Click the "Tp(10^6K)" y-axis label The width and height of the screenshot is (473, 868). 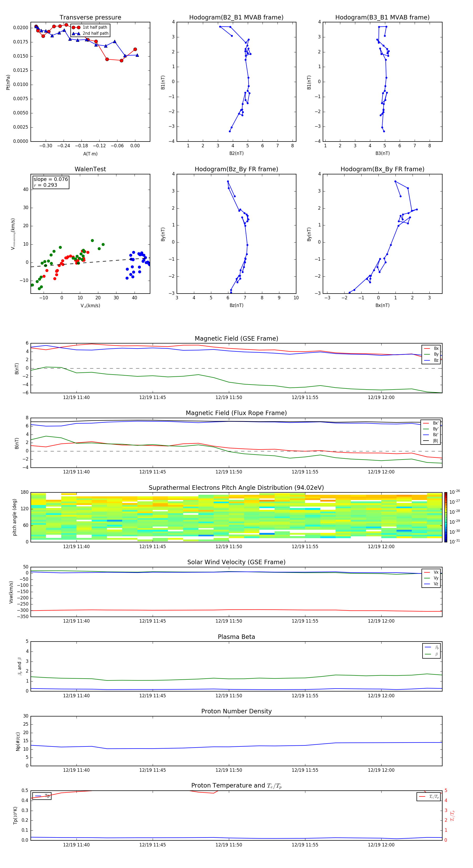(15, 815)
